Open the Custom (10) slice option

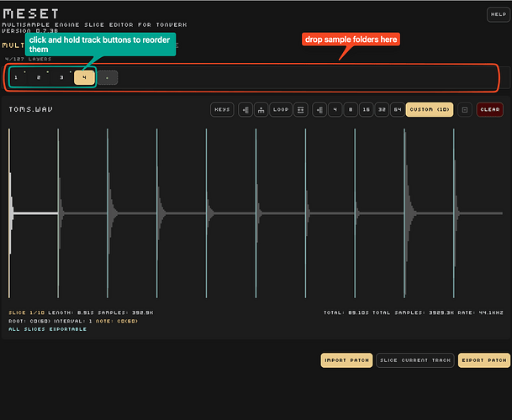point(430,109)
